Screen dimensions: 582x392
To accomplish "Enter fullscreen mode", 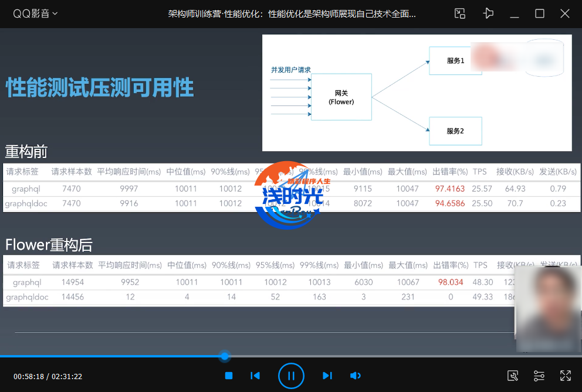I will (566, 376).
